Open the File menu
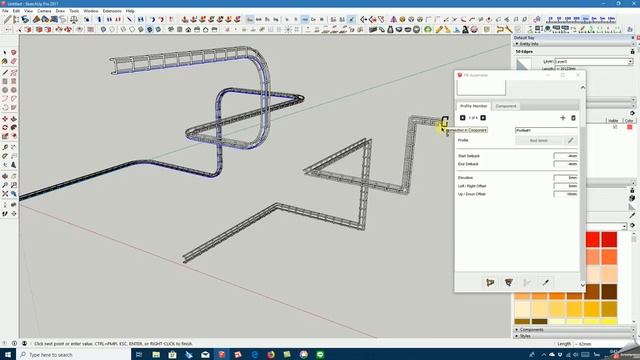Image resolution: width=640 pixels, height=360 pixels. tap(5, 11)
